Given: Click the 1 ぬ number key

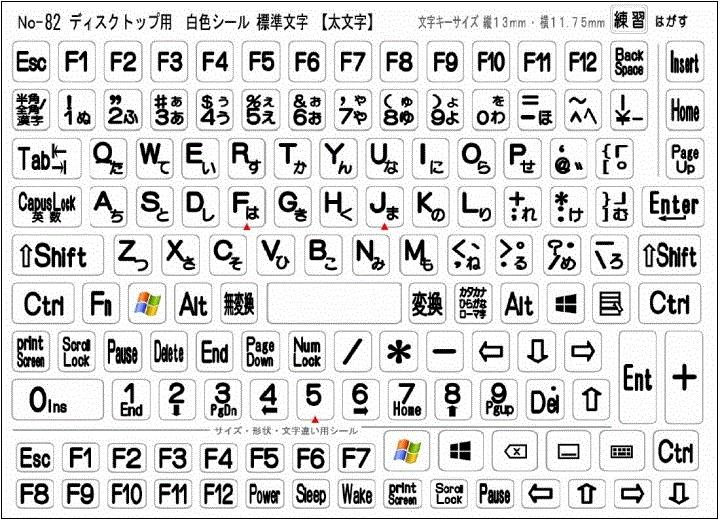Looking at the screenshot, I should (x=77, y=110).
